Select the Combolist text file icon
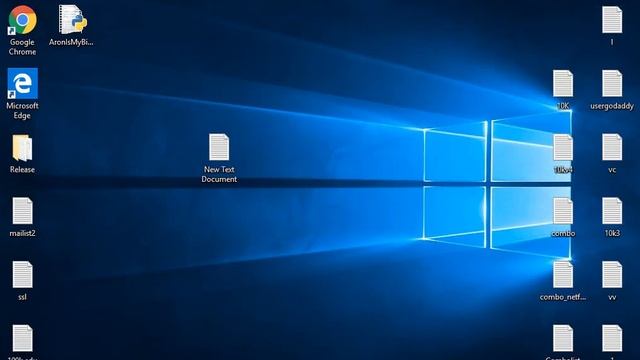 [563, 338]
